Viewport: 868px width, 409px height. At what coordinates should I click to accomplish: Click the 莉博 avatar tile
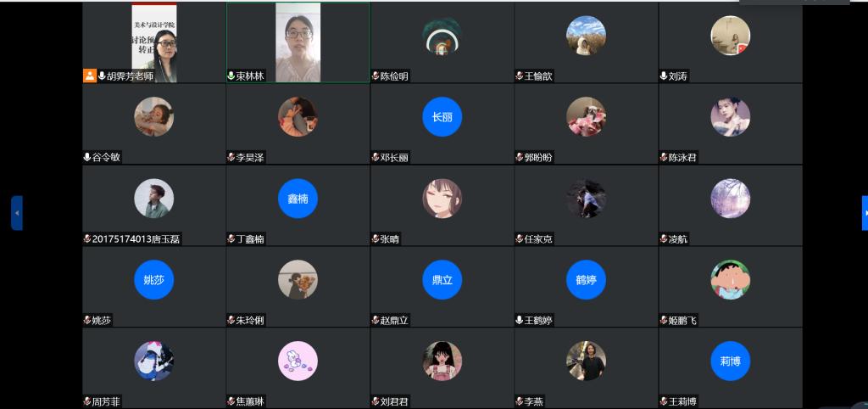[x=730, y=361]
